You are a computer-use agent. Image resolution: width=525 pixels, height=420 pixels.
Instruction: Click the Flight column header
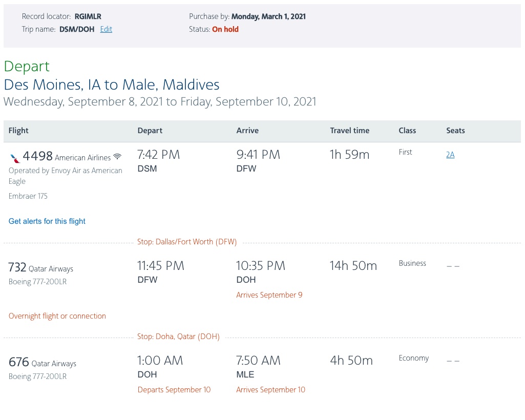(x=18, y=131)
